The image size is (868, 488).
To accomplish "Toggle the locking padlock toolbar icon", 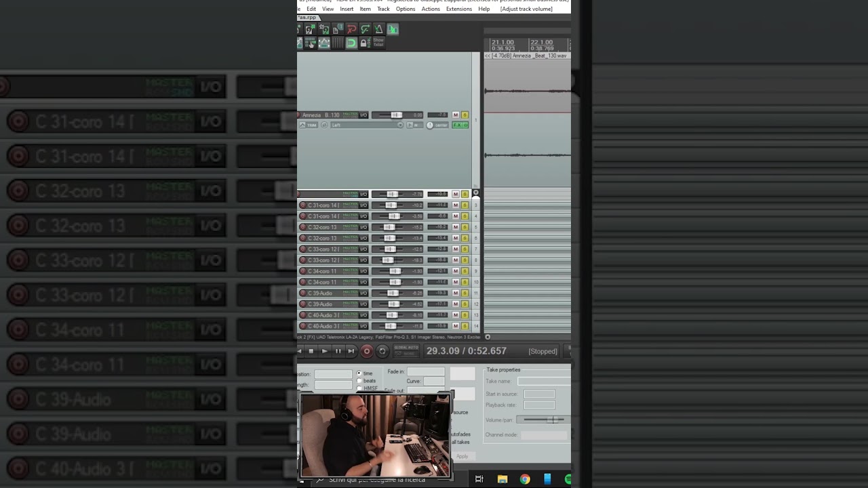I will coord(363,43).
